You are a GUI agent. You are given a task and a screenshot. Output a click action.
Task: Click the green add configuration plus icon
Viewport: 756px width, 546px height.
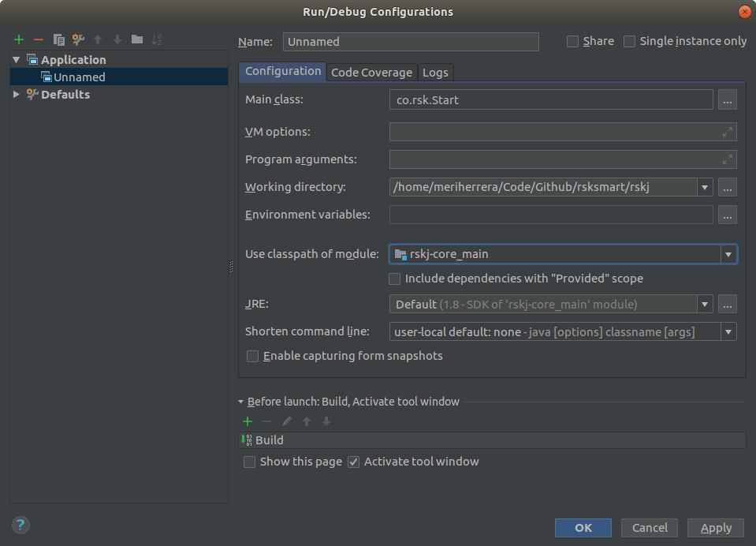point(19,39)
